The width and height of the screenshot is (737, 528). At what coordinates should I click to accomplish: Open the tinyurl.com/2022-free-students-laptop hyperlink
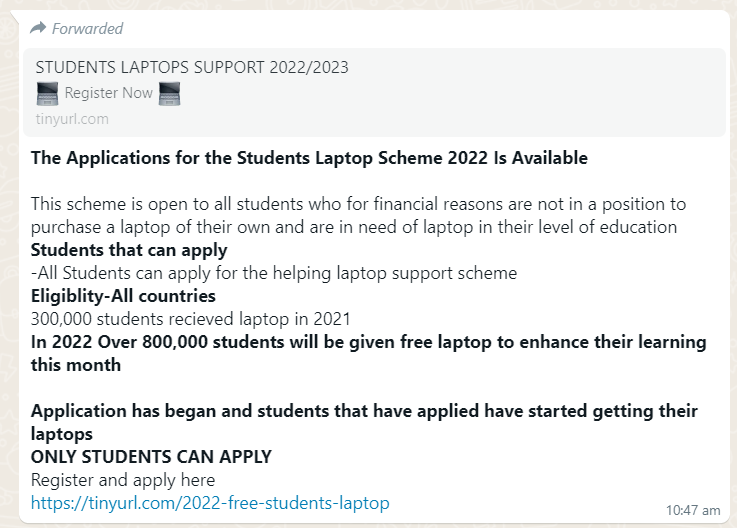[210, 503]
